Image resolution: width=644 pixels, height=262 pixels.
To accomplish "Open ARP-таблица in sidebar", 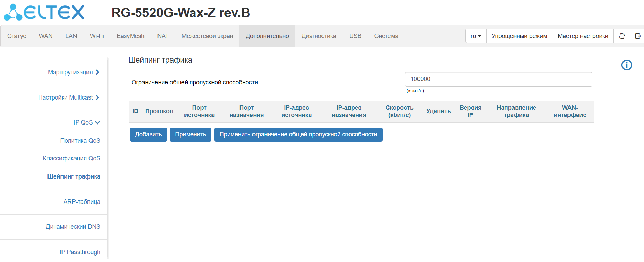I will [x=82, y=202].
